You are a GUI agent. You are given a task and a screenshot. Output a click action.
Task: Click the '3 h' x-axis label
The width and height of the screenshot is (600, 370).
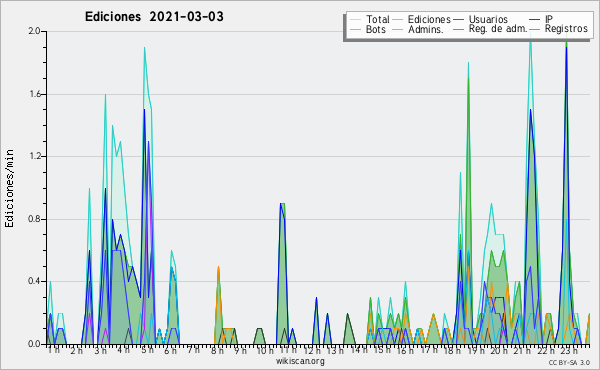pos(100,350)
